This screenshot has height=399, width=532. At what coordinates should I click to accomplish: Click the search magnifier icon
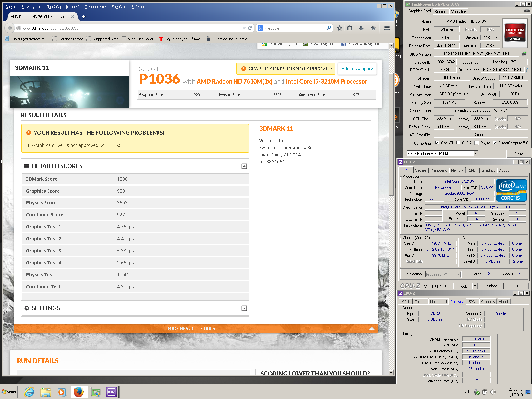pos(329,28)
